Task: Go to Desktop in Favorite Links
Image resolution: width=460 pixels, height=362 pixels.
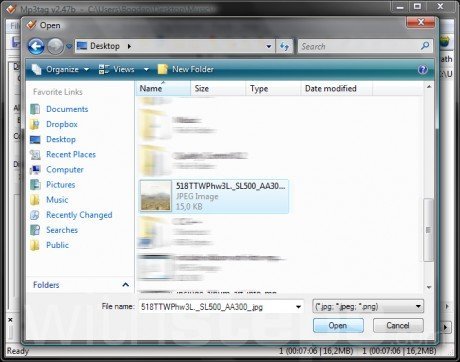Action: pos(61,139)
